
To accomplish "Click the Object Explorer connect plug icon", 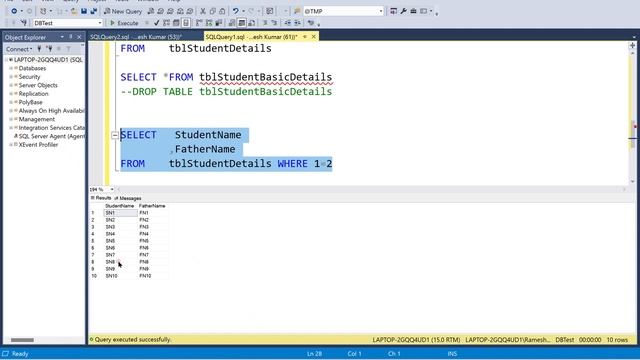I will [39, 49].
